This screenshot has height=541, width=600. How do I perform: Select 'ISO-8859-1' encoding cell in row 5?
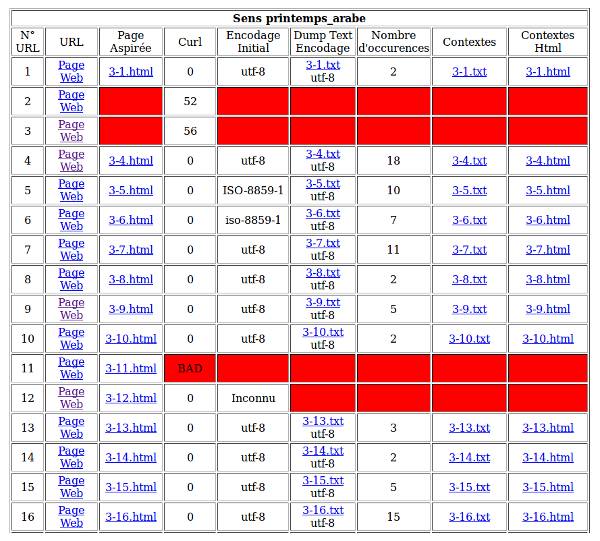pyautogui.click(x=253, y=190)
